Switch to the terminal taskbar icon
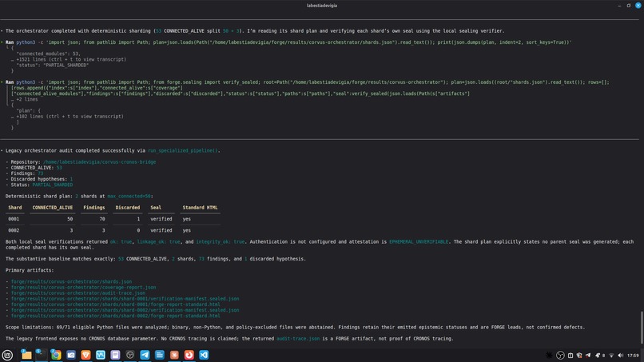The width and height of the screenshot is (644, 362). pyautogui.click(x=41, y=355)
